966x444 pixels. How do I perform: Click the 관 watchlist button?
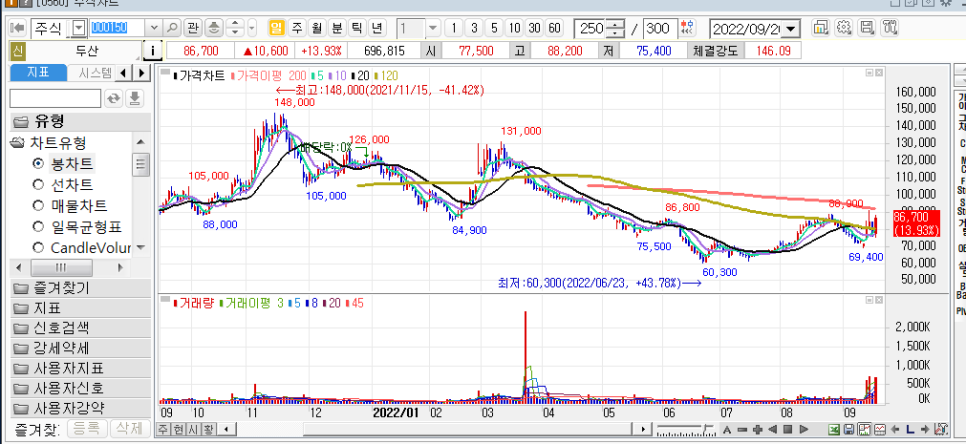click(x=193, y=28)
